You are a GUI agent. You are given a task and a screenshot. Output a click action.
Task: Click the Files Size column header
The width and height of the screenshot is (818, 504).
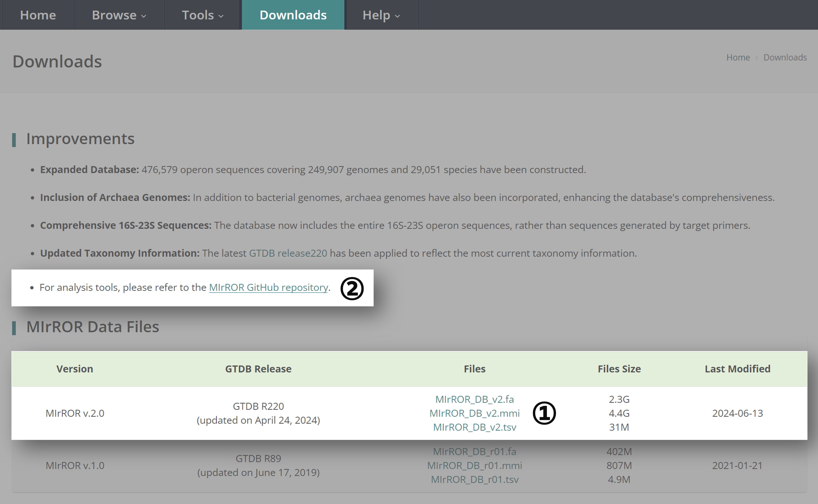pos(619,369)
